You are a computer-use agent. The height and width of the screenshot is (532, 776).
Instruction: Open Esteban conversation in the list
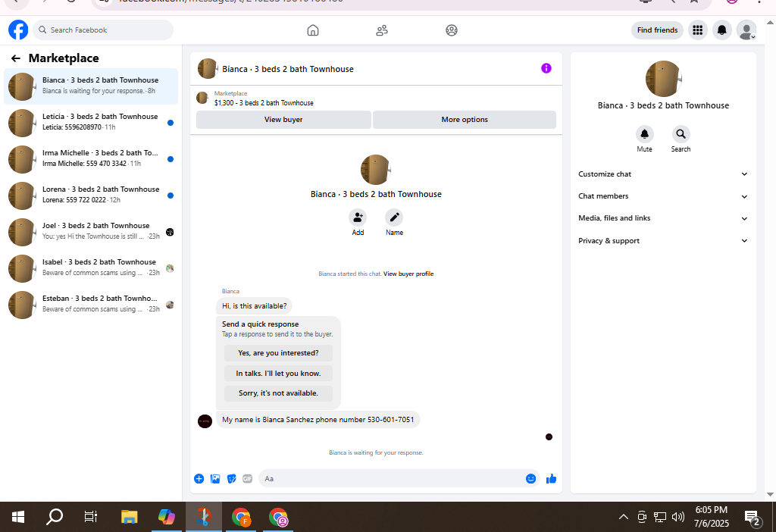click(x=91, y=305)
